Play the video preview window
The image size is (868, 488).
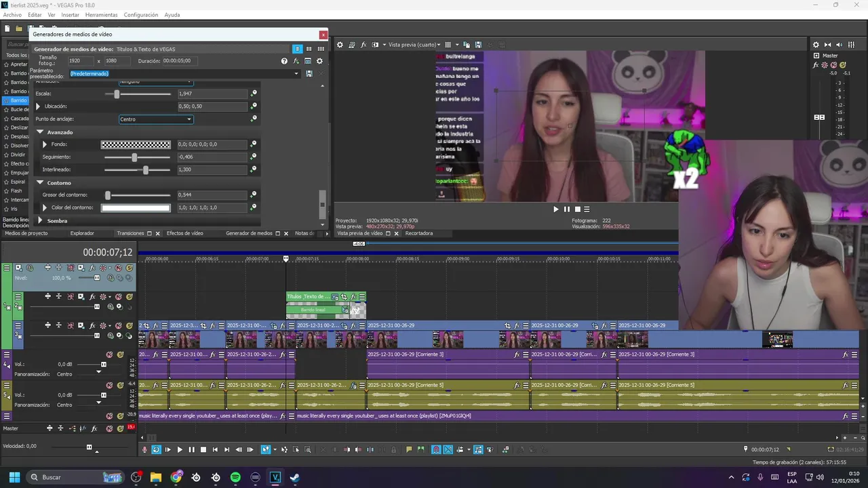tap(556, 209)
